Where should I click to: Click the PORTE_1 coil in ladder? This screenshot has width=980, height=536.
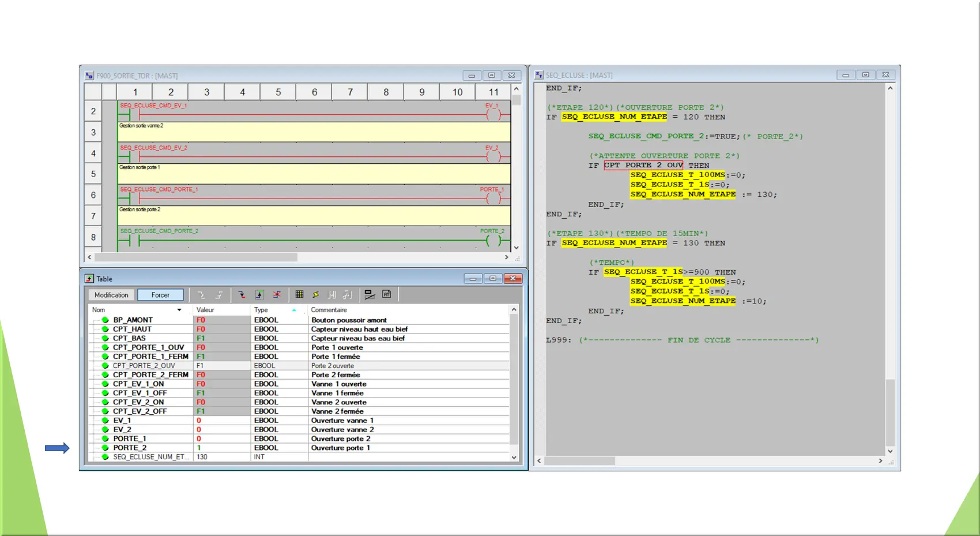point(493,198)
